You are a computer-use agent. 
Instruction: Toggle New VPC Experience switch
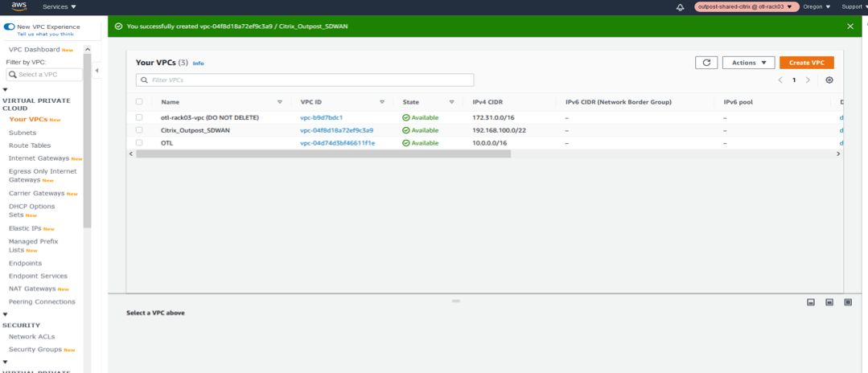coord(10,27)
